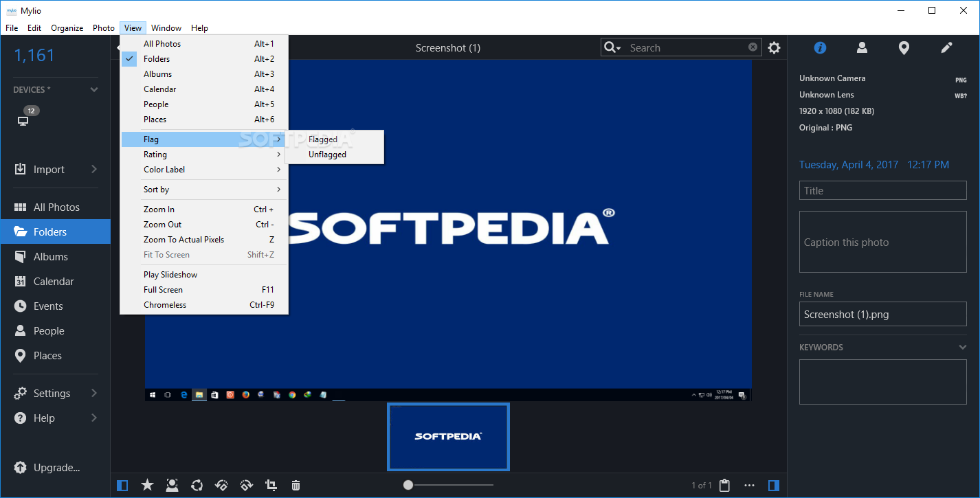This screenshot has height=498, width=980.
Task: Expand the Import chevron in sidebar
Action: [94, 170]
